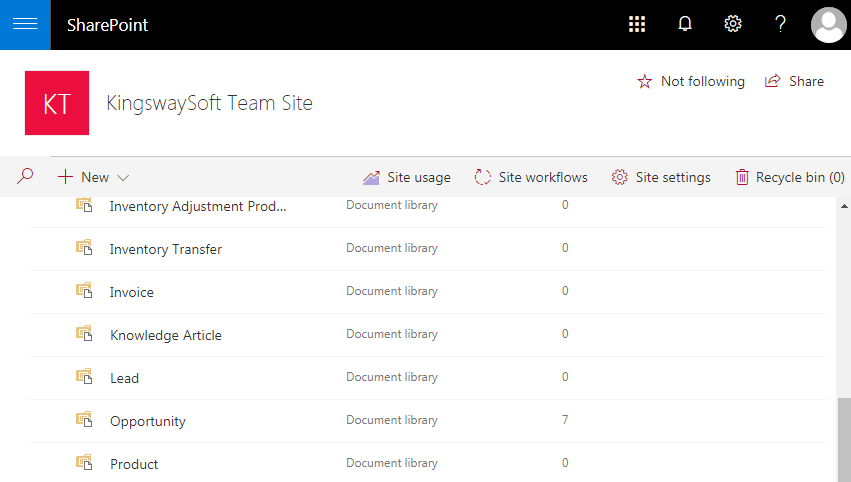The width and height of the screenshot is (851, 482).
Task: Open Knowledge Article library
Action: pos(166,335)
